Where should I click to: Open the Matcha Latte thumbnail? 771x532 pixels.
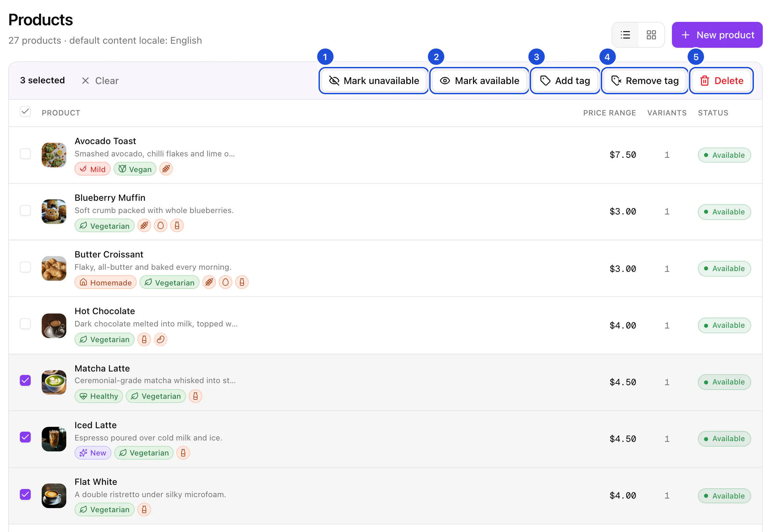click(x=54, y=382)
